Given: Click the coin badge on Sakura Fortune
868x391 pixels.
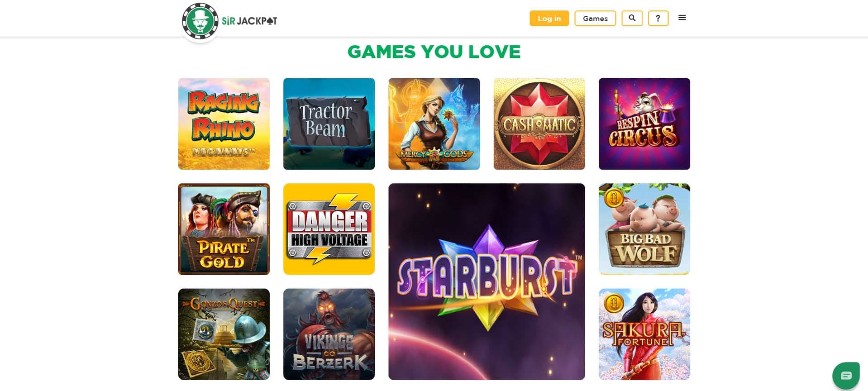Looking at the screenshot, I should [614, 303].
